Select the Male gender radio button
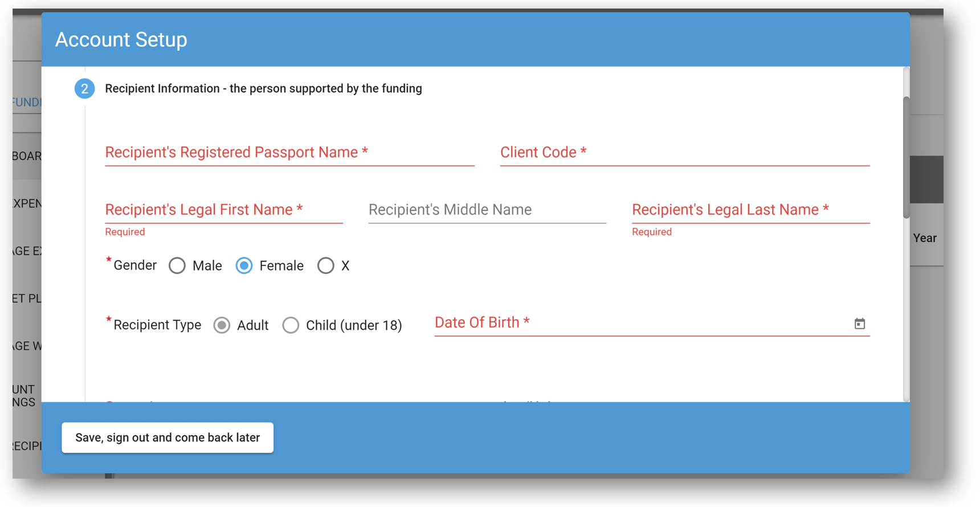This screenshot has height=507, width=980. (x=177, y=265)
